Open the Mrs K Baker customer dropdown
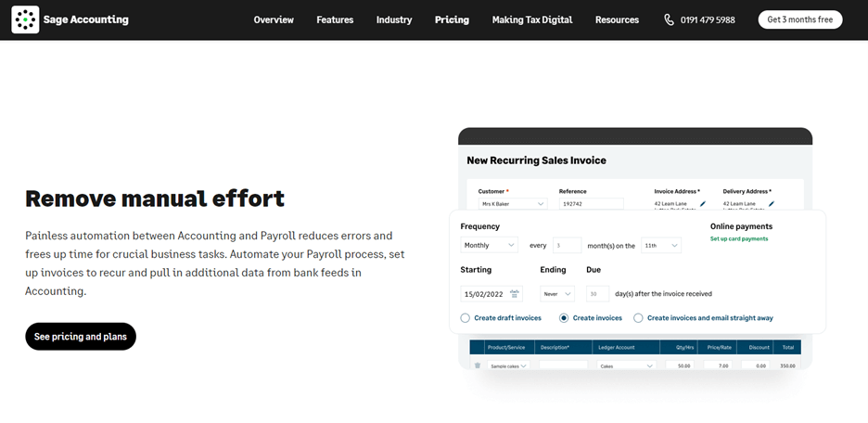Viewport: 868px width, 423px height. point(513,204)
